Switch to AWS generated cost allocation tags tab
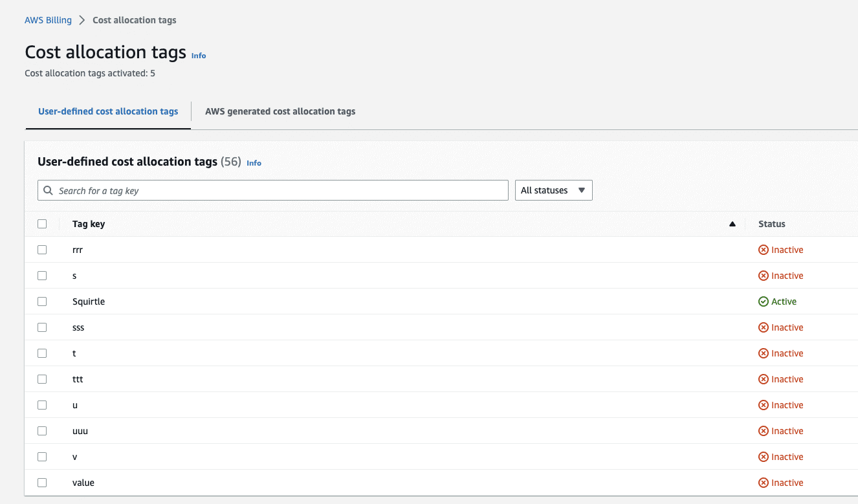This screenshot has height=504, width=858. click(280, 111)
